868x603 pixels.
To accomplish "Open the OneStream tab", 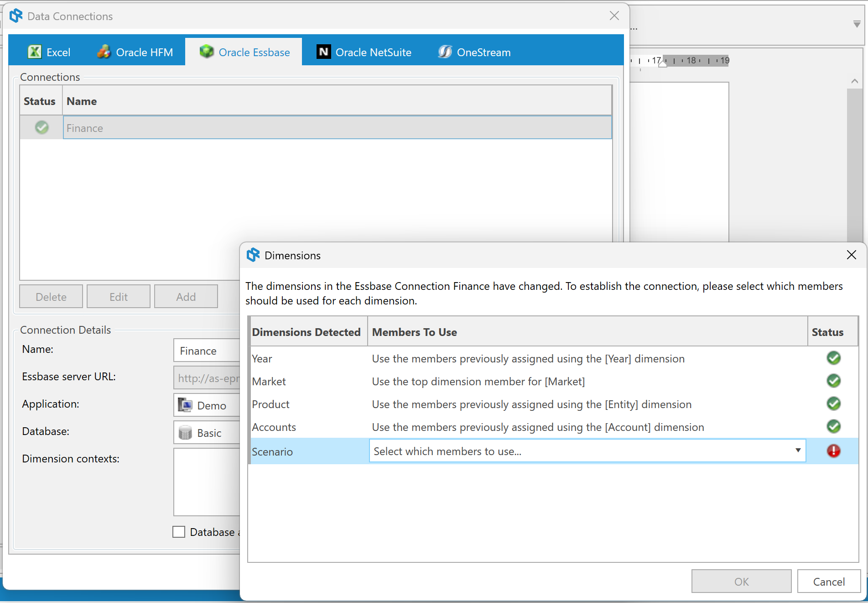I will [x=474, y=52].
